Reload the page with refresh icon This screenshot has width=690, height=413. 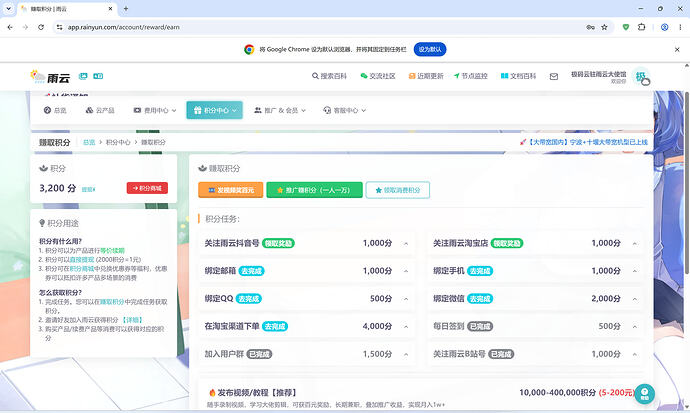pos(41,27)
